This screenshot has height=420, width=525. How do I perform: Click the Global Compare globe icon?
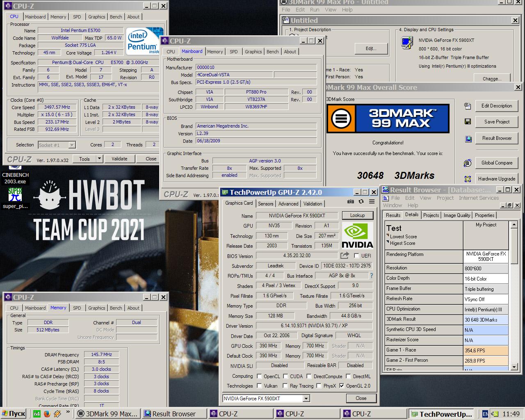click(468, 163)
